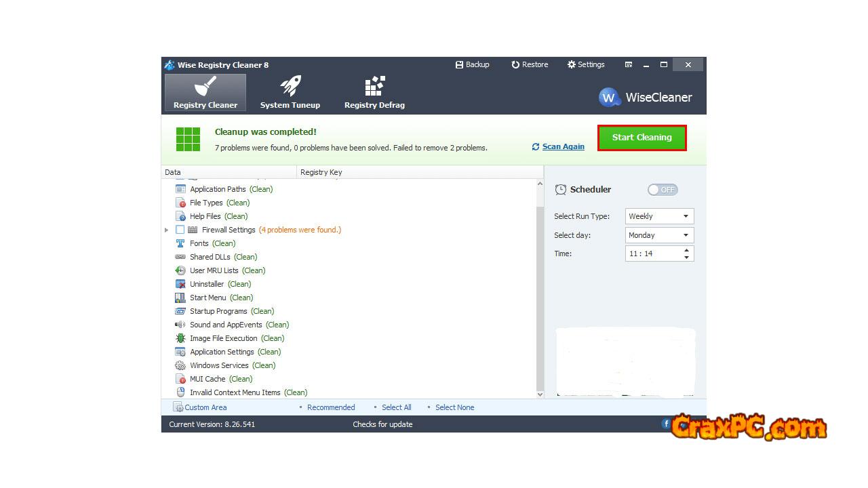Click the Select None link
The width and height of the screenshot is (868, 488).
455,407
